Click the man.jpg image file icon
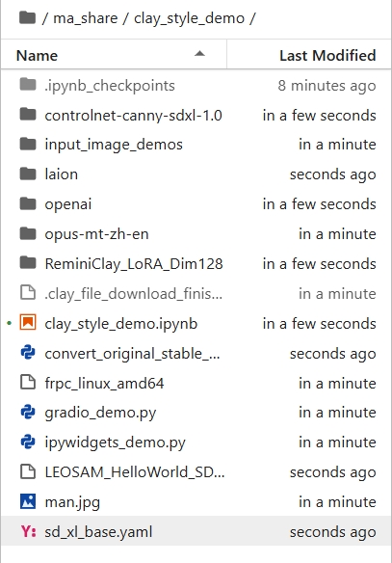The image size is (392, 563). [x=28, y=501]
